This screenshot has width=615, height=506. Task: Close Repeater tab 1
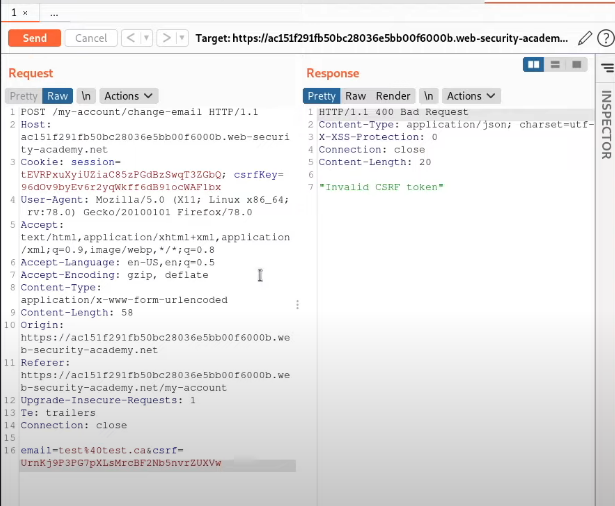click(25, 13)
